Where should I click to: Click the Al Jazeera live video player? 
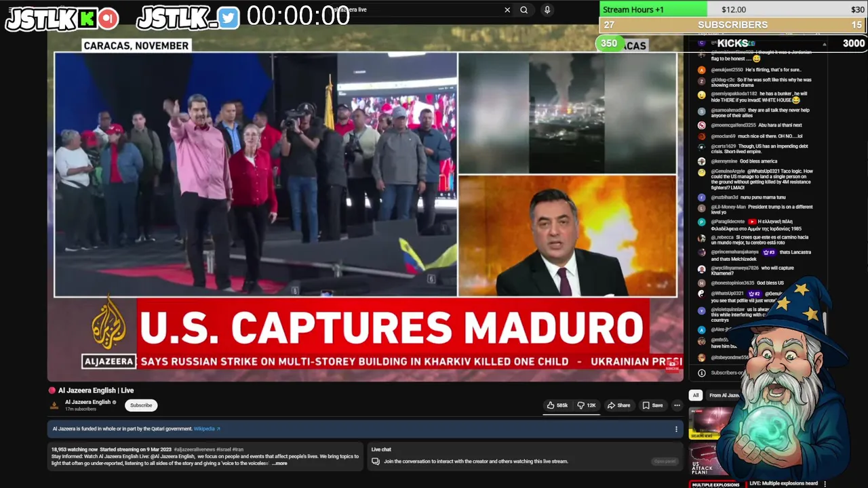pos(366,202)
